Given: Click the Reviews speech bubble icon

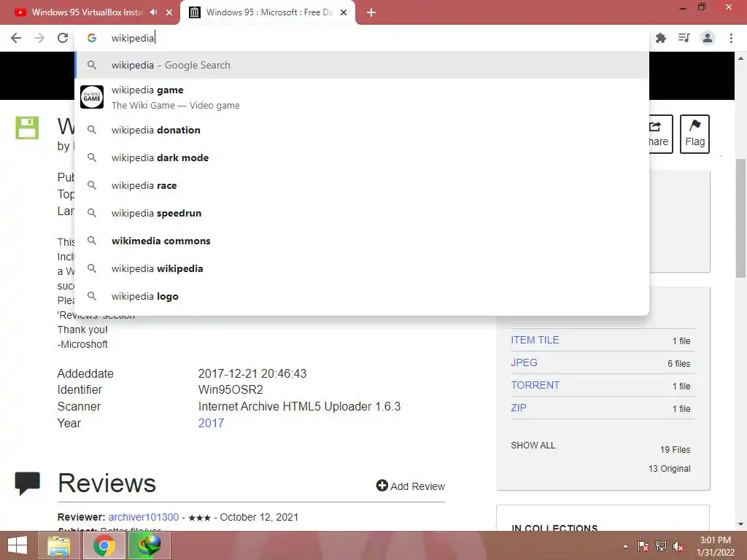Looking at the screenshot, I should (x=28, y=483).
